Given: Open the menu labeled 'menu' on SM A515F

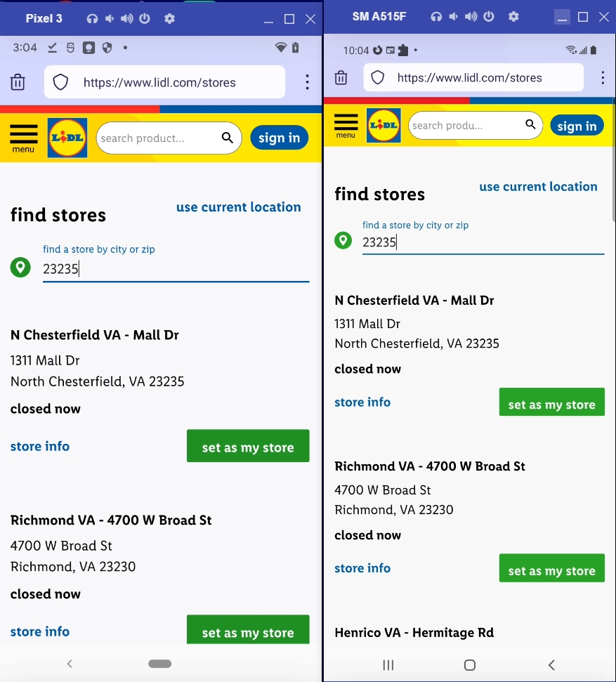Looking at the screenshot, I should [x=346, y=125].
